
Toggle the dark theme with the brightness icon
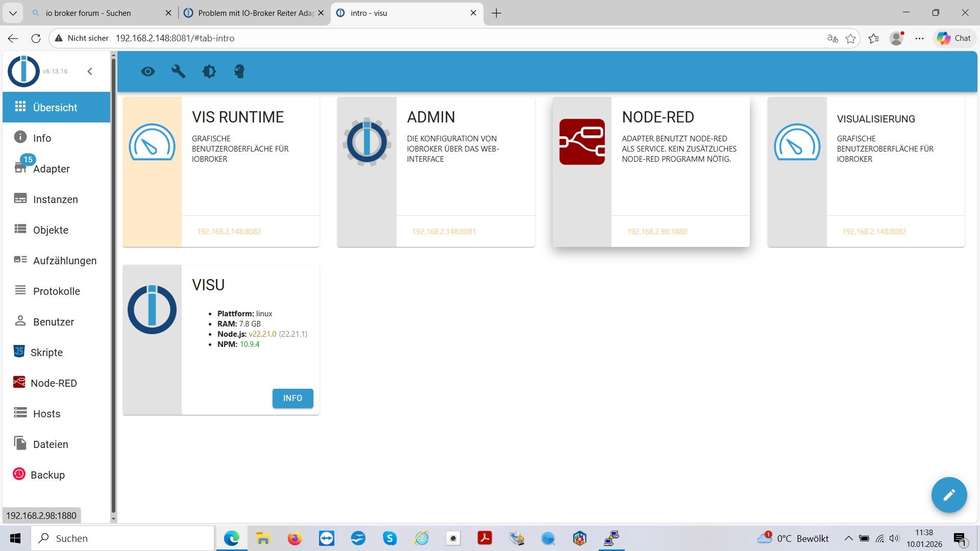click(209, 71)
